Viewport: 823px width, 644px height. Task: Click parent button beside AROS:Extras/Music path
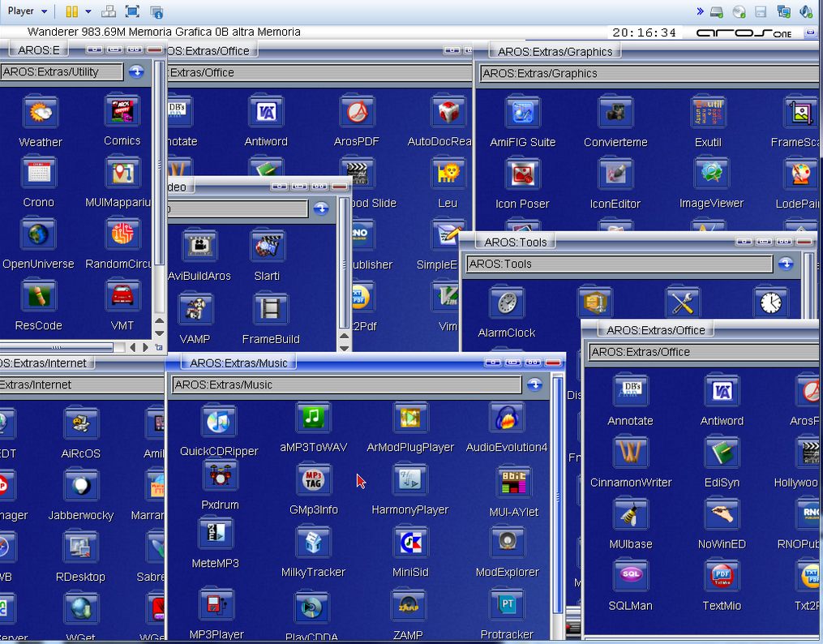[534, 385]
